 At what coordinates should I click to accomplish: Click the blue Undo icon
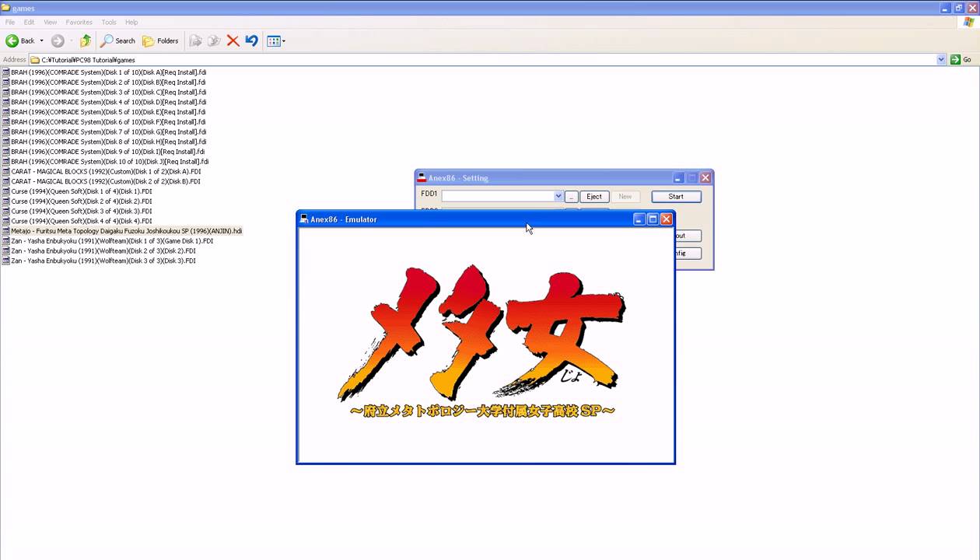pyautogui.click(x=251, y=40)
